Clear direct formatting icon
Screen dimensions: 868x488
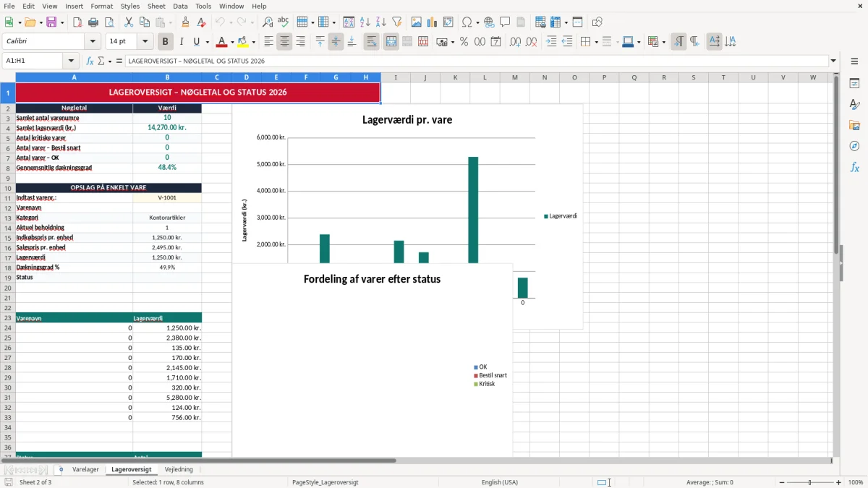coord(201,22)
